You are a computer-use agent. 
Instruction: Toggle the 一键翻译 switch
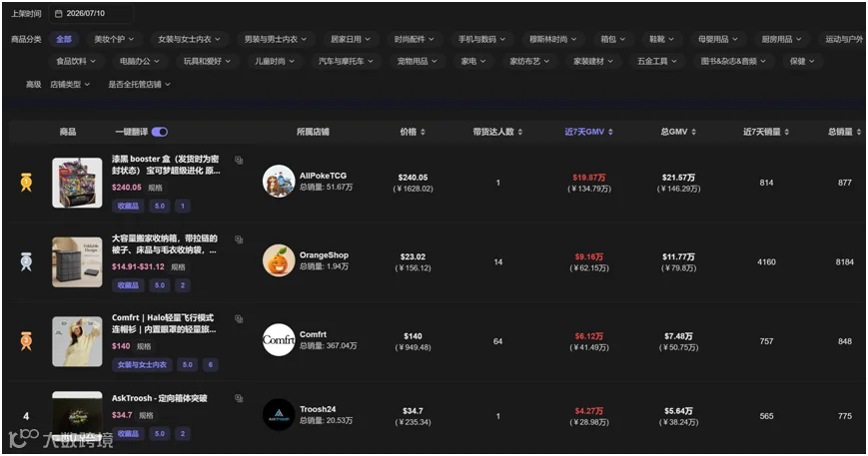[160, 132]
